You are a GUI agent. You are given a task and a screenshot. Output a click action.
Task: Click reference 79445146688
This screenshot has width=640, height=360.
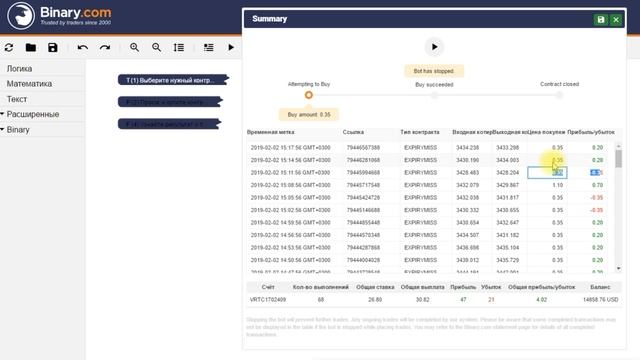coord(363,210)
